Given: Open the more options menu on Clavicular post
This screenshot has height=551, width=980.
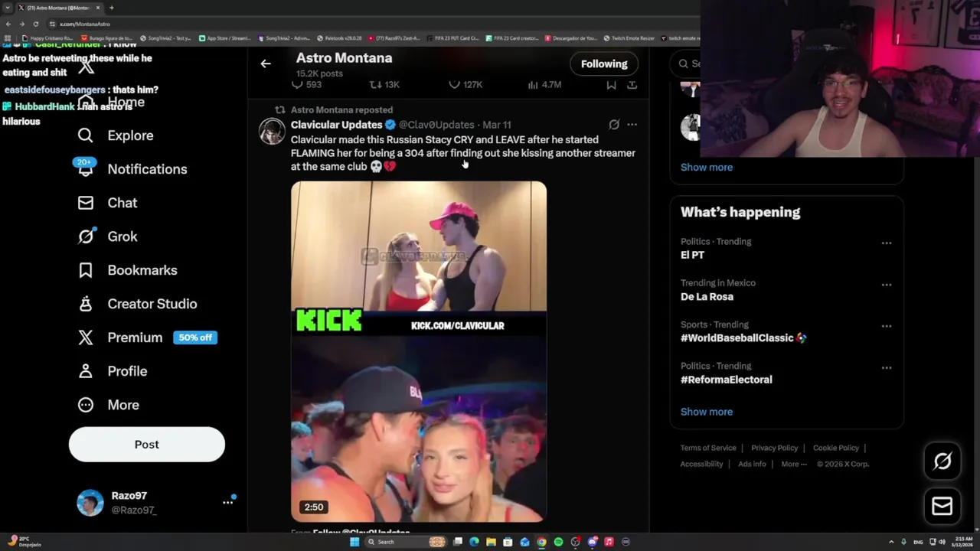Looking at the screenshot, I should 632,124.
